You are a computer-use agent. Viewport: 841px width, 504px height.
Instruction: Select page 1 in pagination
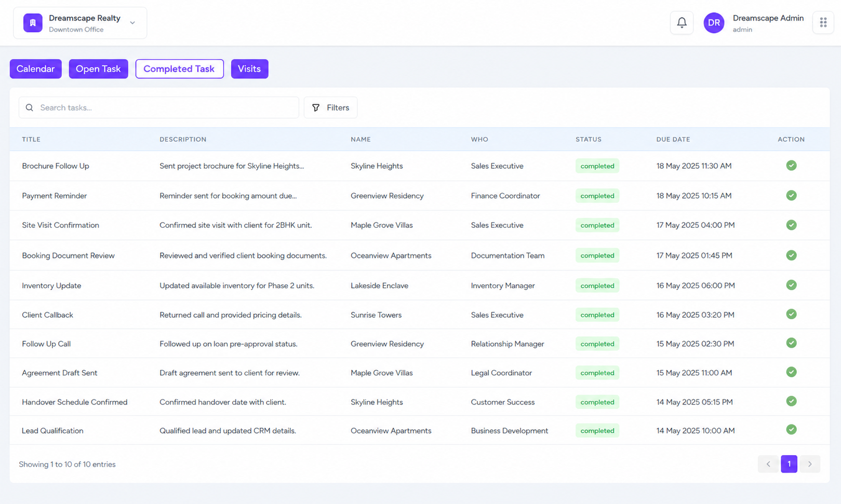tap(789, 464)
